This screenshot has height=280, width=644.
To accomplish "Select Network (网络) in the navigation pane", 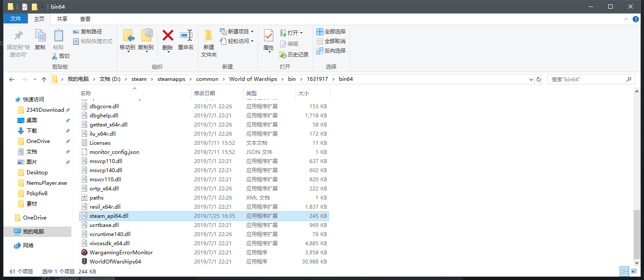I will coord(28,246).
